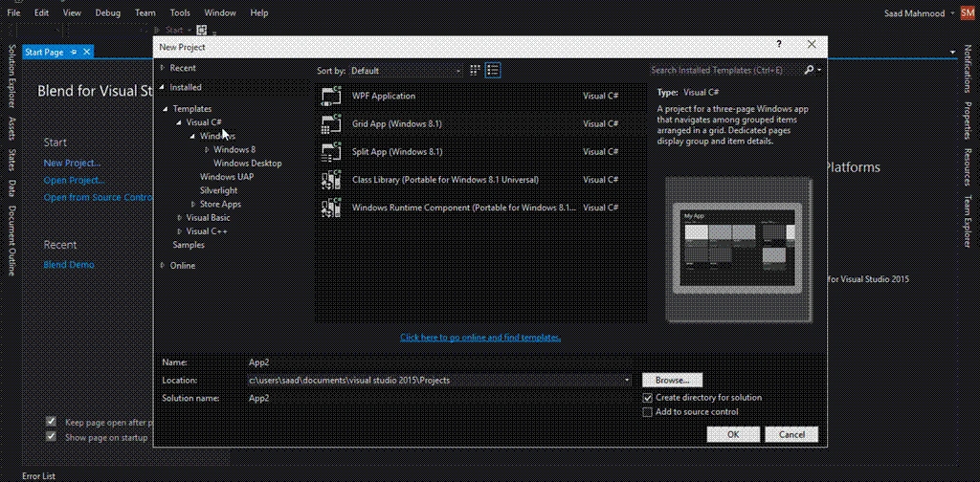Select the Grid App (Windows 8.1) icon
The height and width of the screenshot is (482, 980).
point(331,123)
